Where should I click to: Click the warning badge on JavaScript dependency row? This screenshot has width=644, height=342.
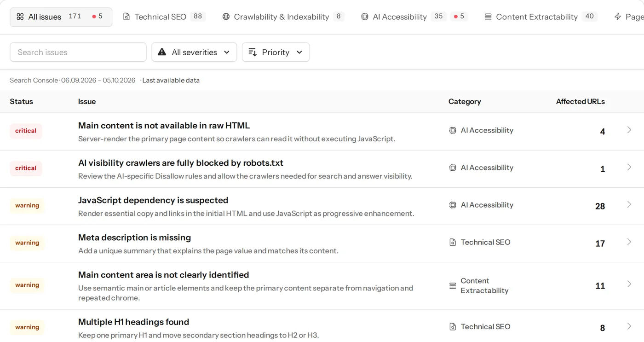click(27, 205)
